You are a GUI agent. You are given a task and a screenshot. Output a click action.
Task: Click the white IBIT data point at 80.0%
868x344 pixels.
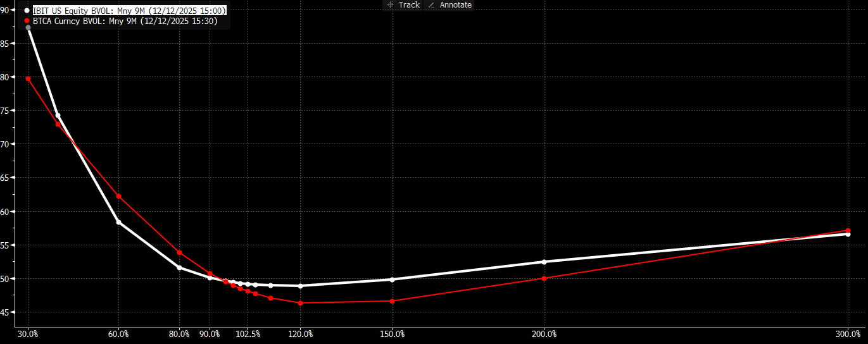click(x=179, y=267)
